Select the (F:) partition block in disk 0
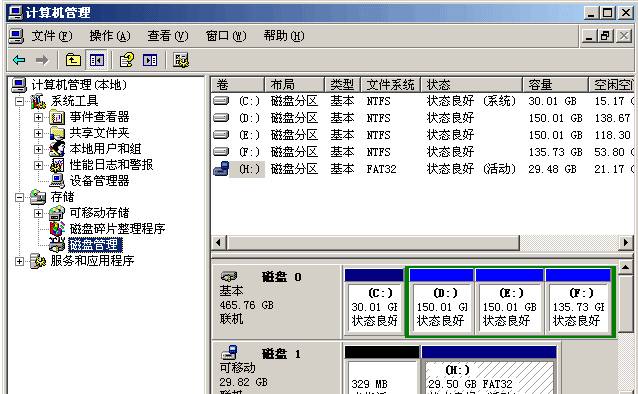 coord(578,302)
